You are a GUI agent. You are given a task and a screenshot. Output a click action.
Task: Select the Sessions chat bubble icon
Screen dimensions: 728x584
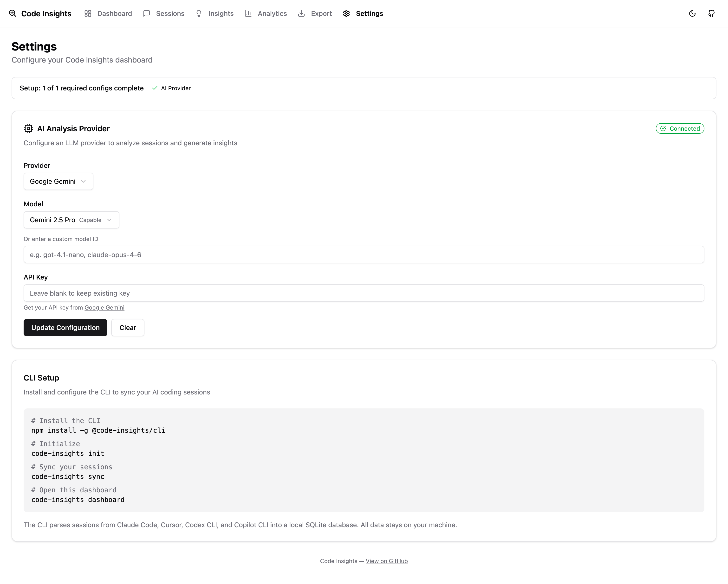[147, 13]
